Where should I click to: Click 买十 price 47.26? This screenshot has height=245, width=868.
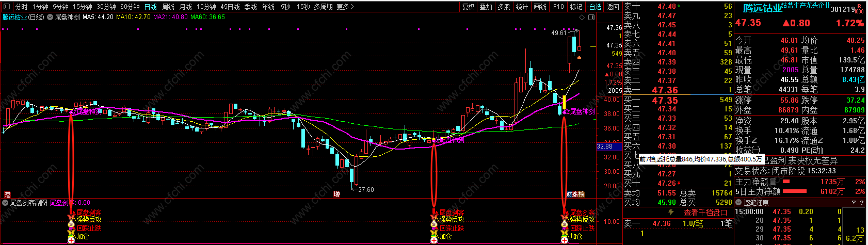667,183
